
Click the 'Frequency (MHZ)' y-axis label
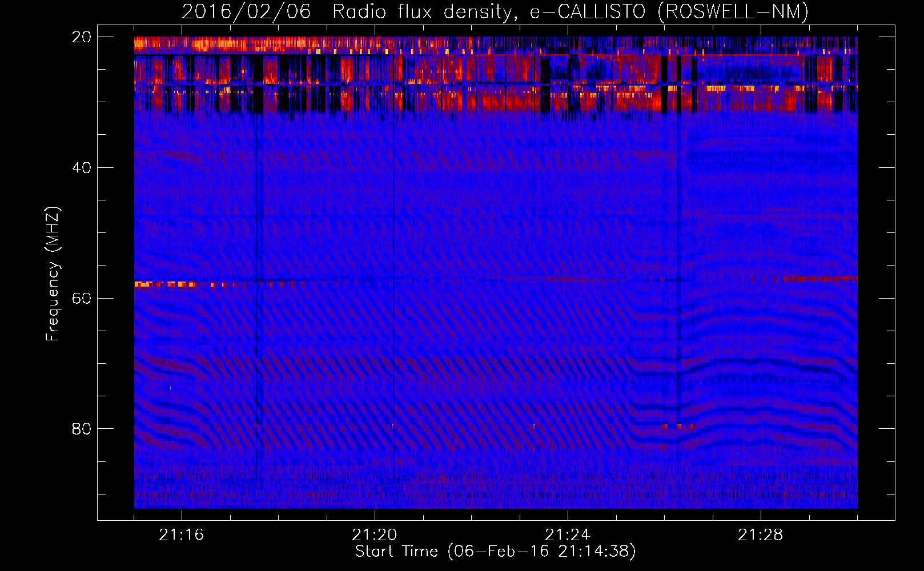pyautogui.click(x=52, y=274)
